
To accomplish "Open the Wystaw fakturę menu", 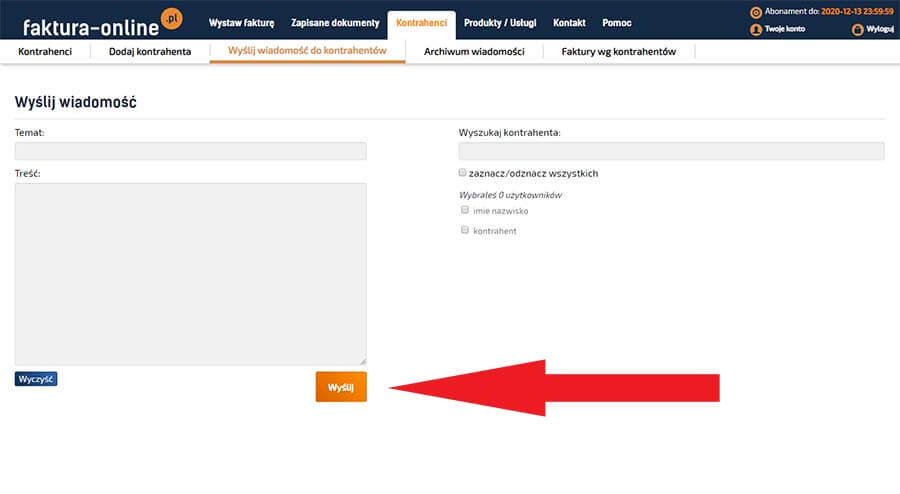I will tap(241, 23).
